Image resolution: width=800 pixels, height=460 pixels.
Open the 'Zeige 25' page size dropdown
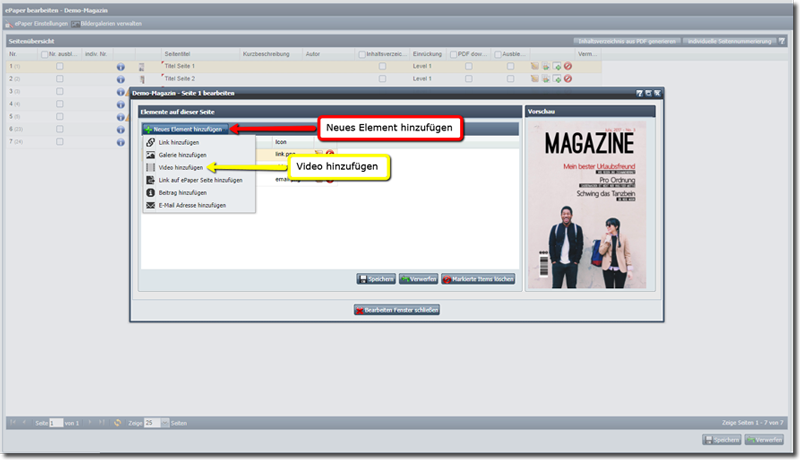(x=165, y=423)
